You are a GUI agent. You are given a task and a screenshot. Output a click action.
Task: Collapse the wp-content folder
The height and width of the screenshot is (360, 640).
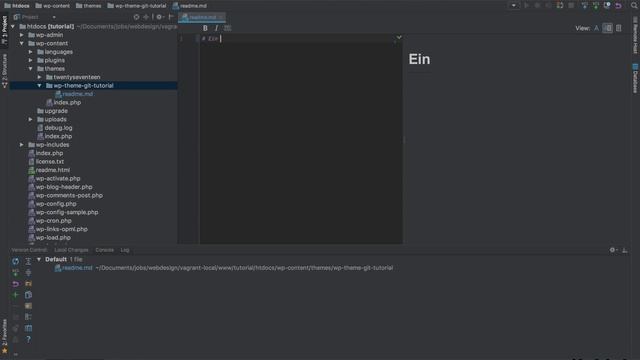tap(22, 43)
